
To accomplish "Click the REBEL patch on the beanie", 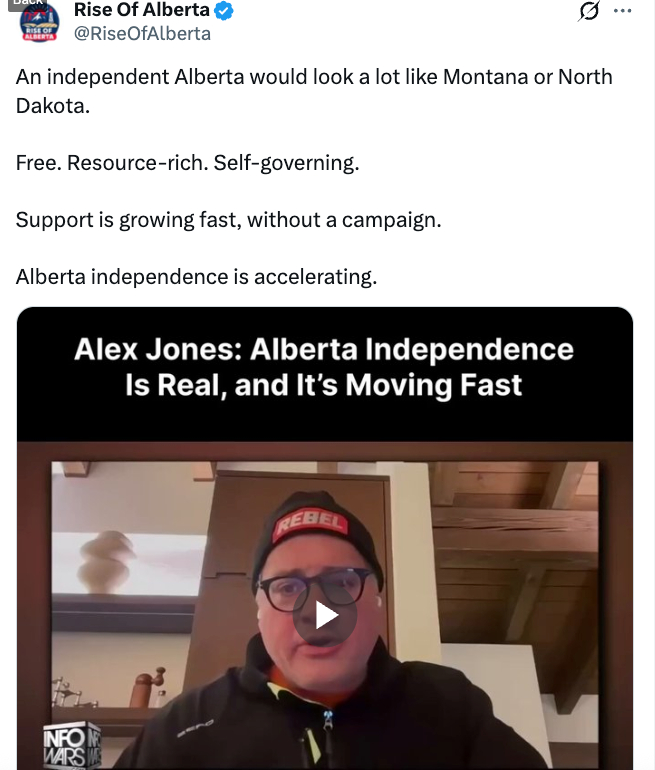I will coord(311,523).
